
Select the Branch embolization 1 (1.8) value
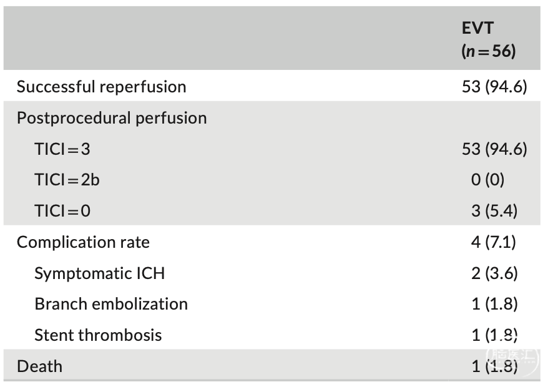[x=494, y=304]
